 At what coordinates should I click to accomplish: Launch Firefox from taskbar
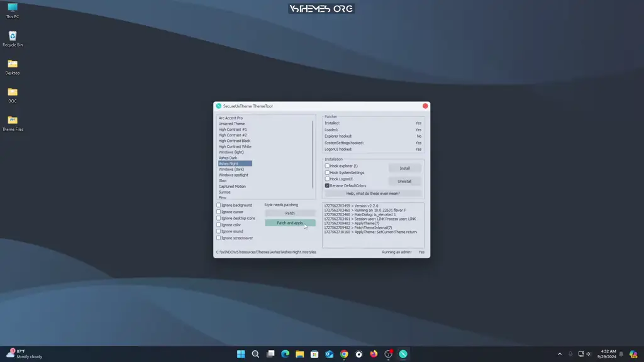tap(374, 354)
